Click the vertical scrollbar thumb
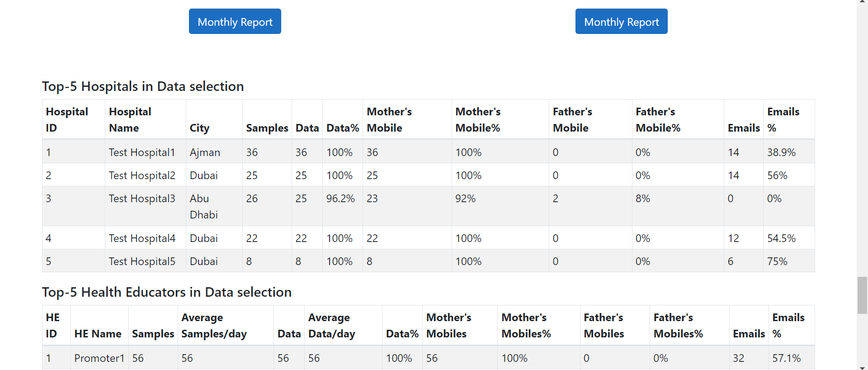The image size is (868, 370). [x=862, y=295]
